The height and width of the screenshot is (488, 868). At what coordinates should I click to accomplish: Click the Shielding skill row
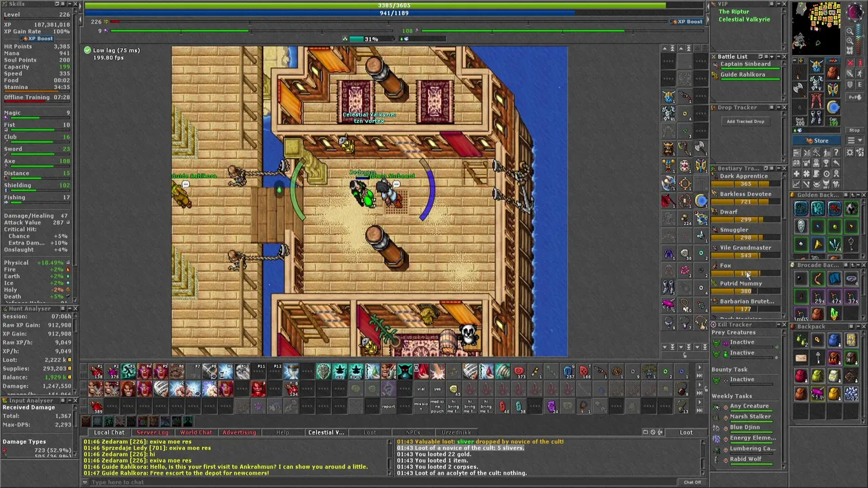pos(37,188)
